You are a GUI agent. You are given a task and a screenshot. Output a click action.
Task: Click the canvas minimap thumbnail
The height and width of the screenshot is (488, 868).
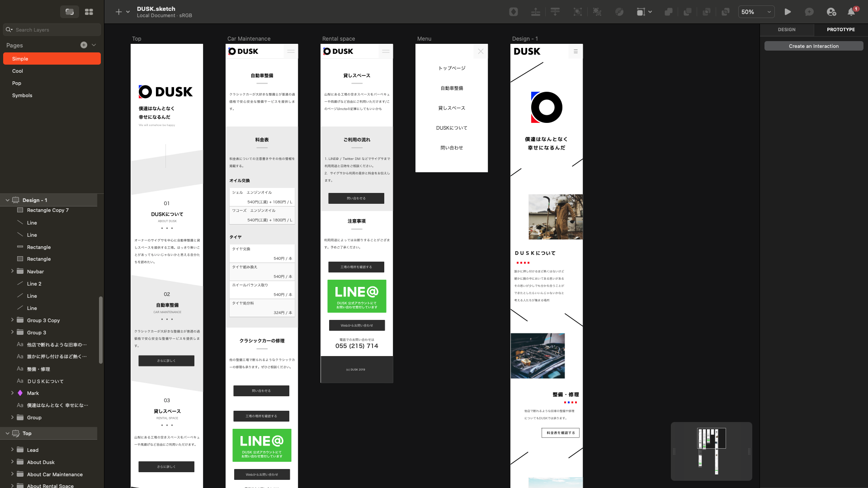(711, 451)
